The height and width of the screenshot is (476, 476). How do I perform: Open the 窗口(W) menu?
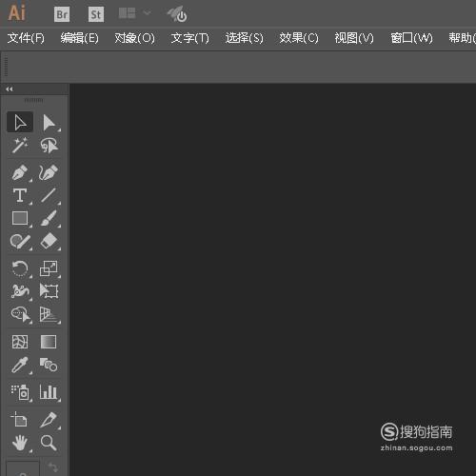pos(411,38)
